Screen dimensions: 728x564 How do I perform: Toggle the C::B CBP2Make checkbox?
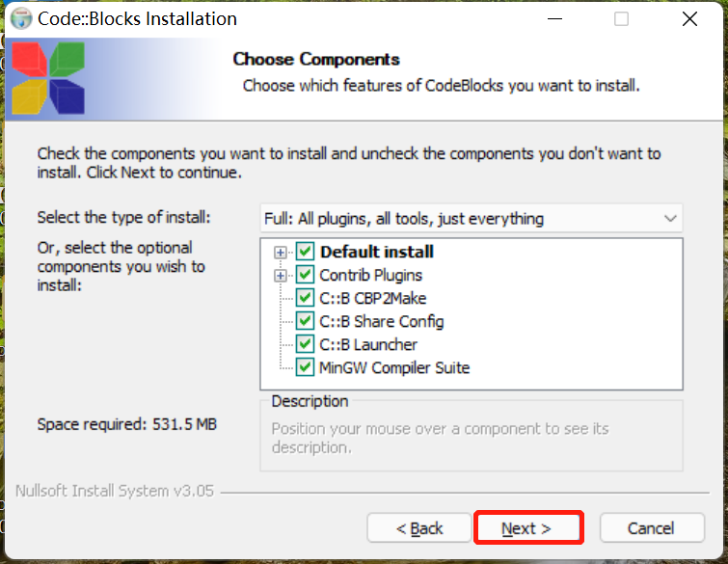tap(306, 298)
